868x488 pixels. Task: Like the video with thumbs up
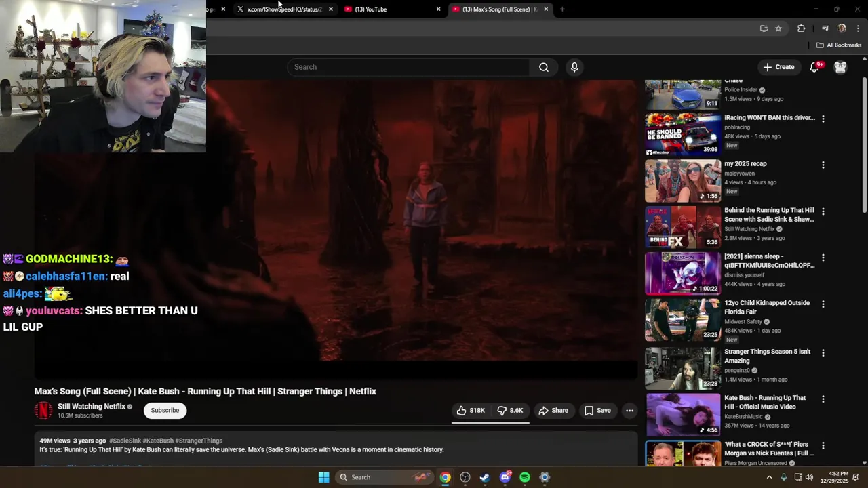point(471,410)
